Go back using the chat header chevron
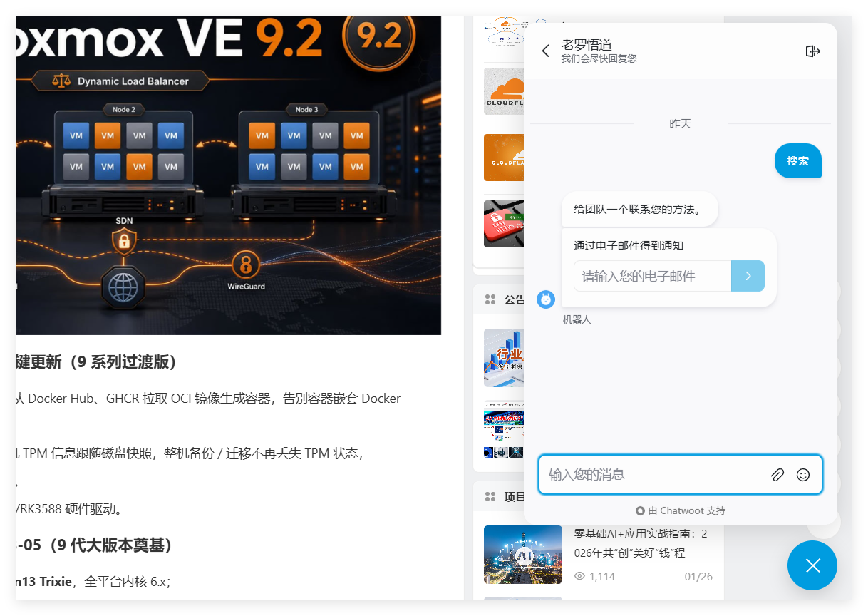This screenshot has width=868, height=616. (546, 51)
